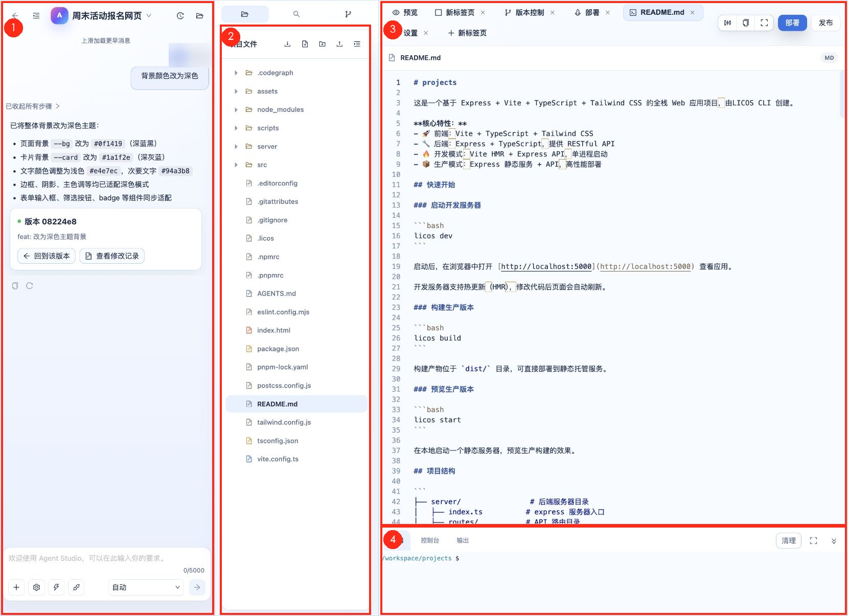Viewport: 848px width, 616px height.
Task: Click the copy pages icon in top toolbar
Action: 746,22
